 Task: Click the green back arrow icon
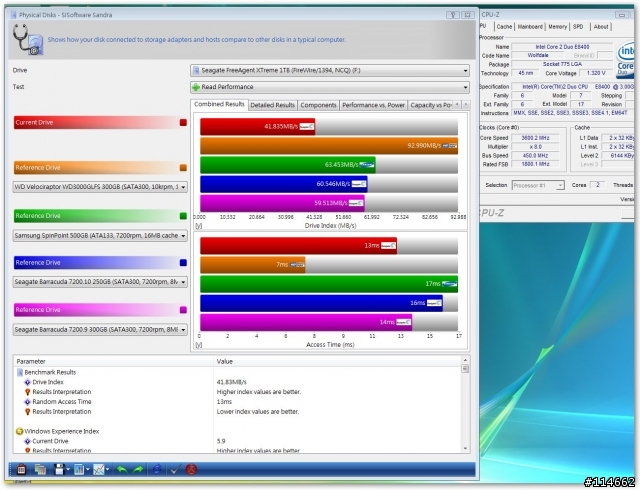click(122, 470)
